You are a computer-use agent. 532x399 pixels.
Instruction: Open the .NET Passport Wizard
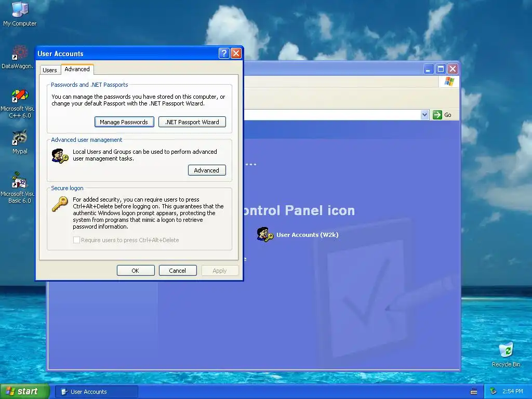(192, 122)
